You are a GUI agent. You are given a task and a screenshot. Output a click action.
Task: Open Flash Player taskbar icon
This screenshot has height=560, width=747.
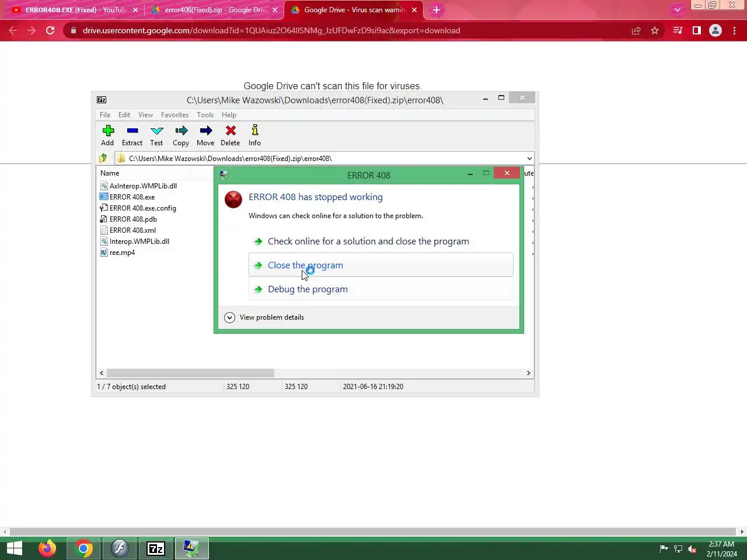point(120,548)
